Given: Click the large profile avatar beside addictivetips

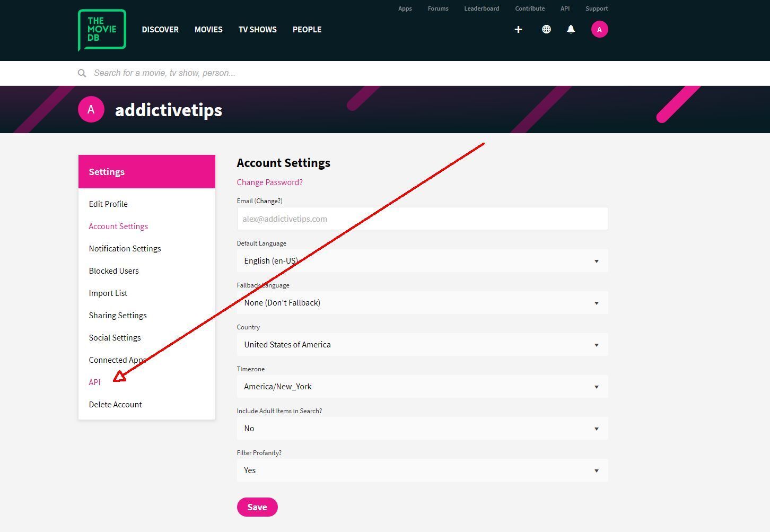Looking at the screenshot, I should 91,109.
